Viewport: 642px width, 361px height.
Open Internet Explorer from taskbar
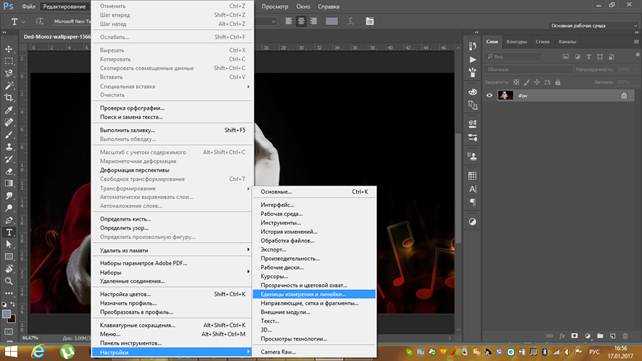pyautogui.click(x=38, y=352)
